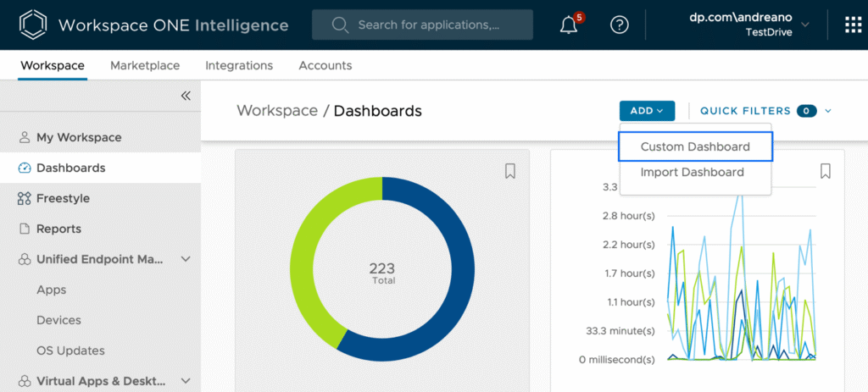Image resolution: width=868 pixels, height=392 pixels.
Task: Open the help question mark icon
Action: (620, 25)
